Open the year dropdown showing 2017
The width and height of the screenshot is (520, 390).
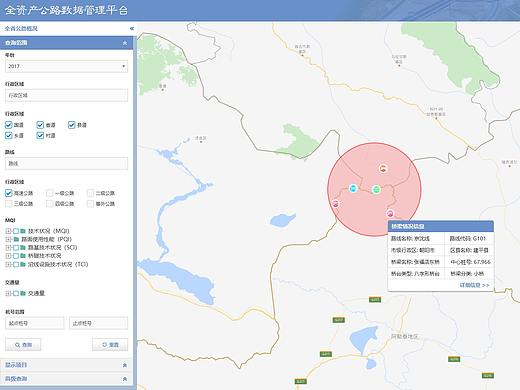[66, 66]
